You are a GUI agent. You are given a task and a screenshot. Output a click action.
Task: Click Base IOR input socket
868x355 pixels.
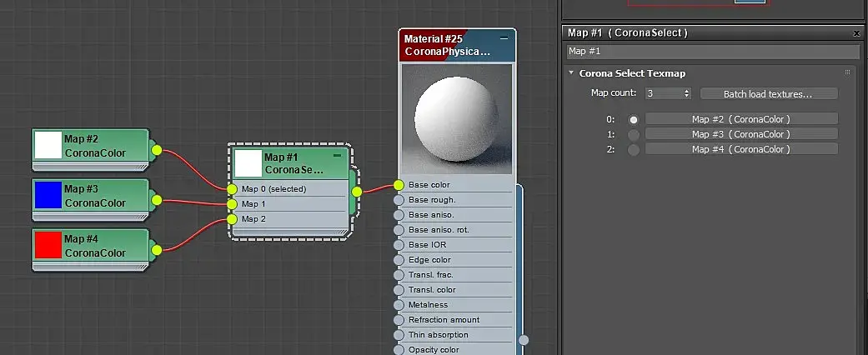pos(399,244)
